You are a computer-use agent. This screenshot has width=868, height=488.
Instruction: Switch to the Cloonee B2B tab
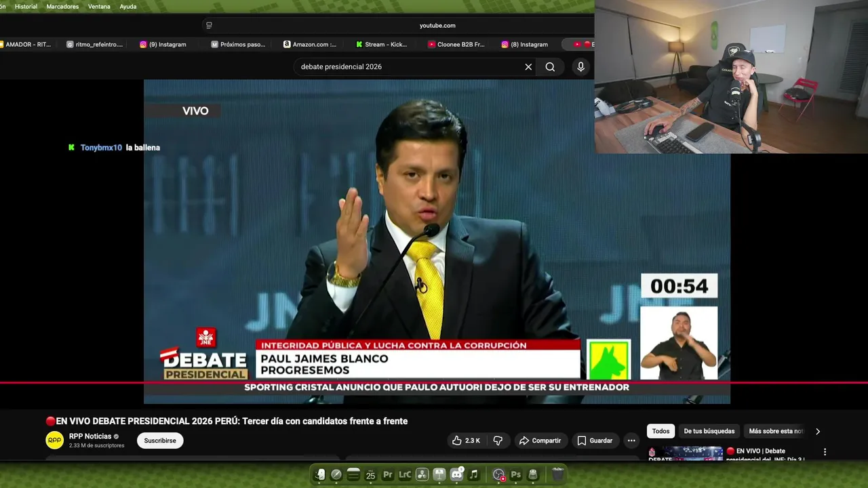pos(456,44)
